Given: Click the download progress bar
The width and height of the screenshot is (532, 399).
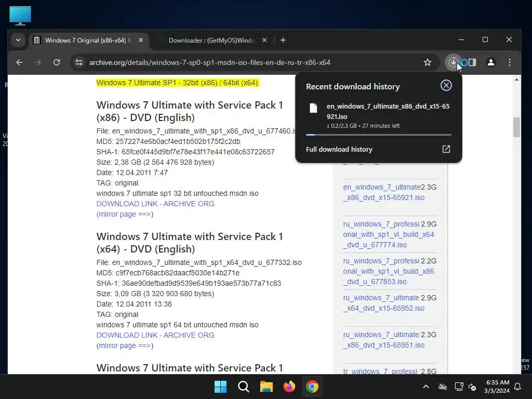Looking at the screenshot, I should [x=379, y=135].
